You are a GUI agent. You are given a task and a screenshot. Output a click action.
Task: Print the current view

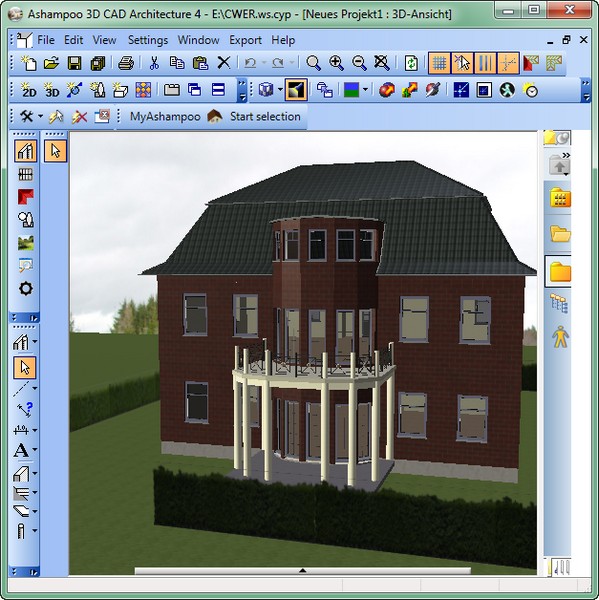coord(126,63)
